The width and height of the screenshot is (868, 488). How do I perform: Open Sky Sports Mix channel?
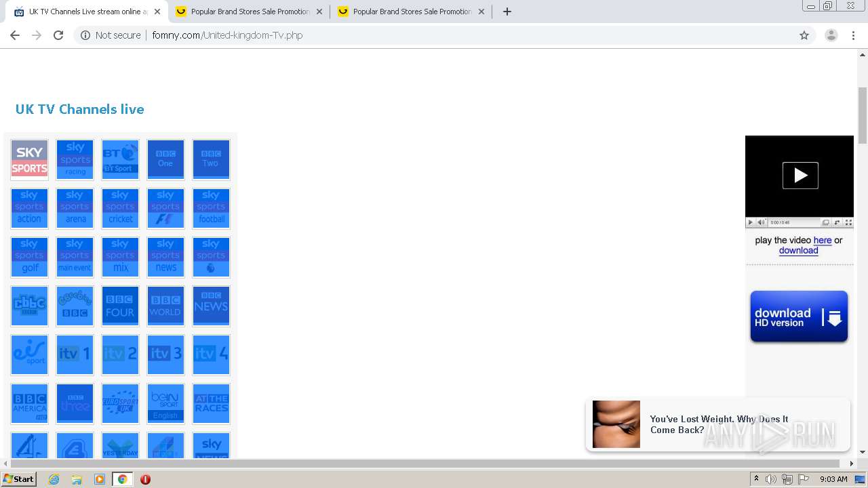(x=120, y=257)
